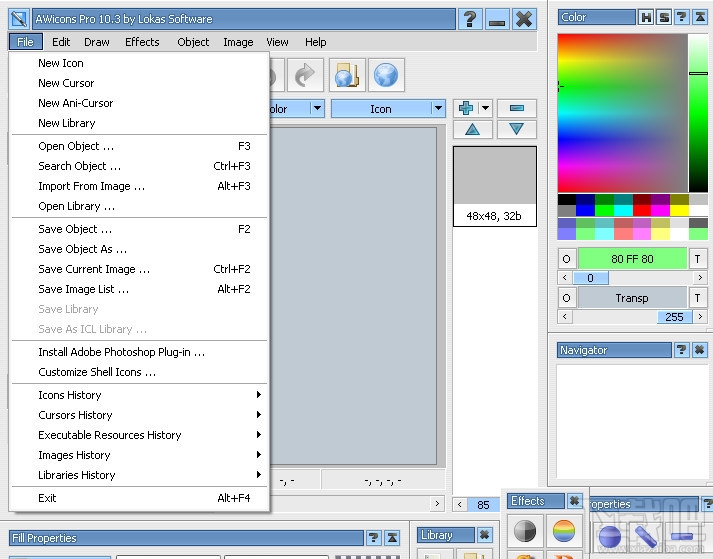
Task: Open Fill Properties help question mark
Action: point(373,538)
